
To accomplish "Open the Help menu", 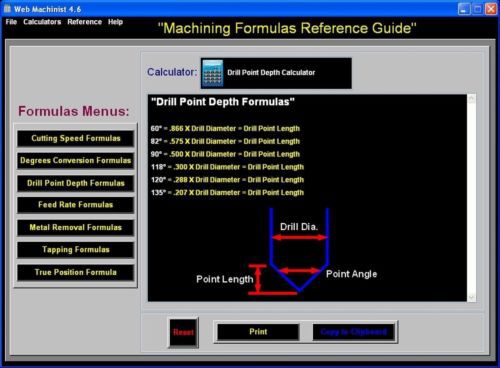I will tap(115, 22).
